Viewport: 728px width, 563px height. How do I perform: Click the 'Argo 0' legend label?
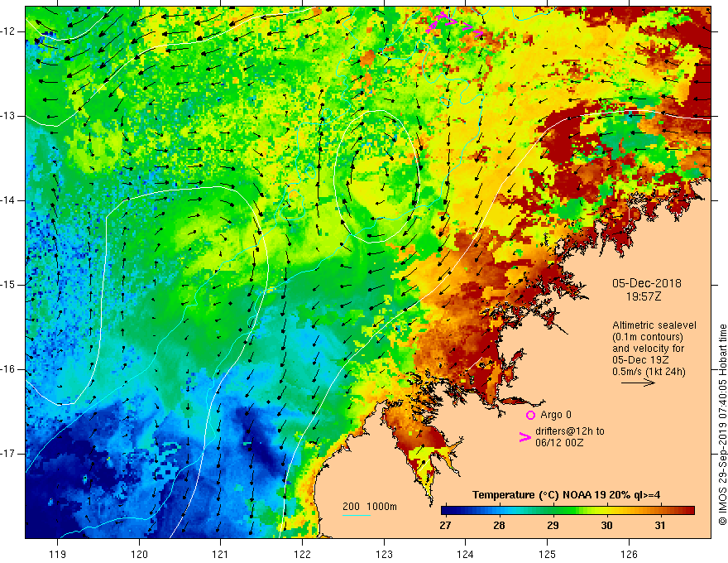556,415
